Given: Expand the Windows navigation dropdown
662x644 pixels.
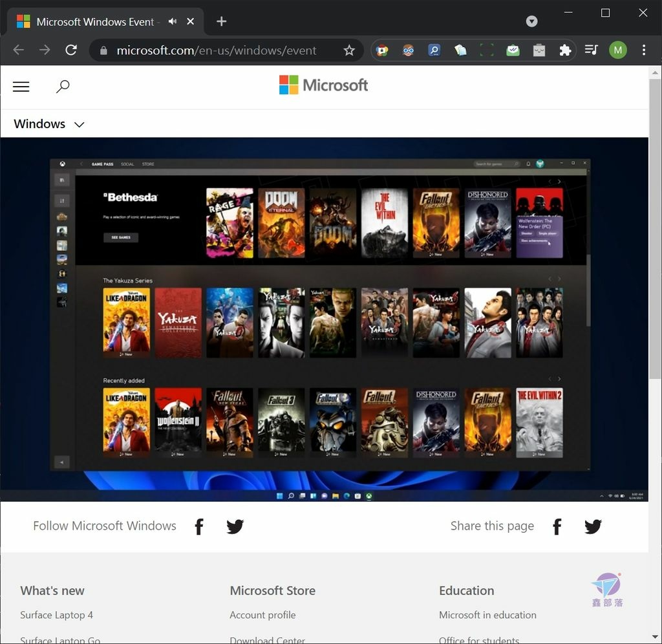Looking at the screenshot, I should 49,123.
